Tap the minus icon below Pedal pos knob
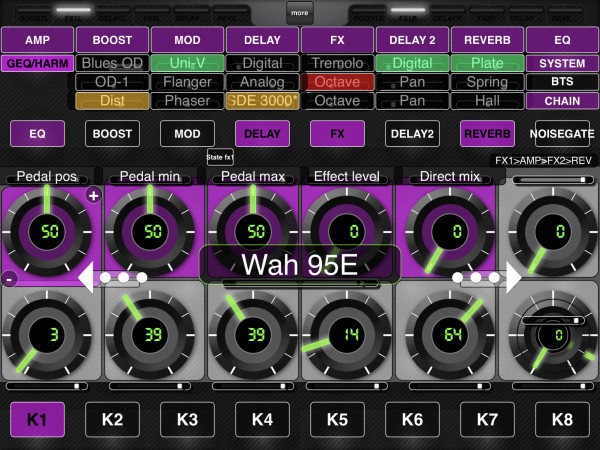The width and height of the screenshot is (600, 450). tap(10, 279)
